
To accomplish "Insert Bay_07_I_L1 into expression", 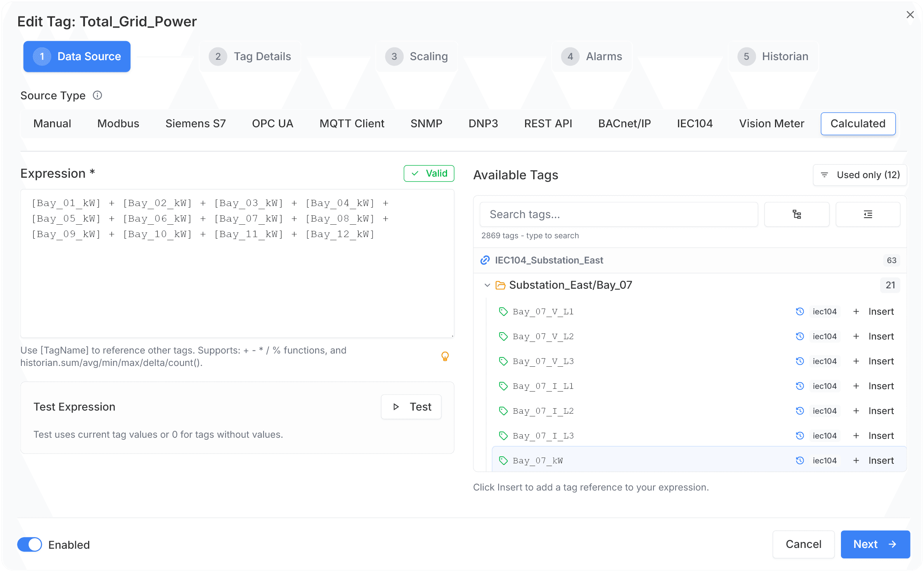I will click(874, 386).
